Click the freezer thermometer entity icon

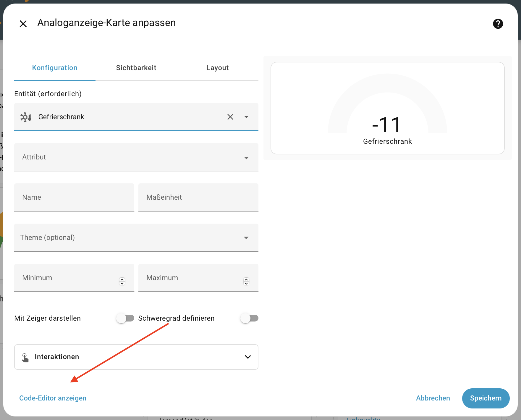[26, 117]
